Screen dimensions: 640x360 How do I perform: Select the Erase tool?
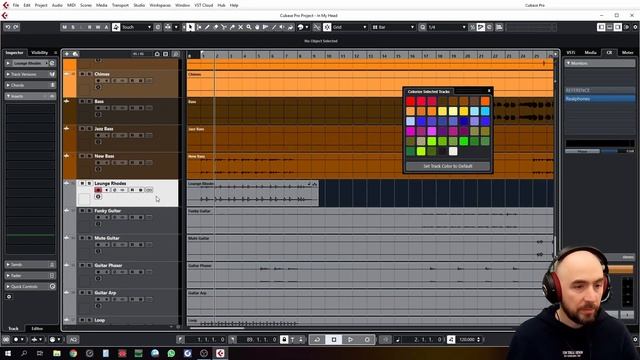click(216, 27)
